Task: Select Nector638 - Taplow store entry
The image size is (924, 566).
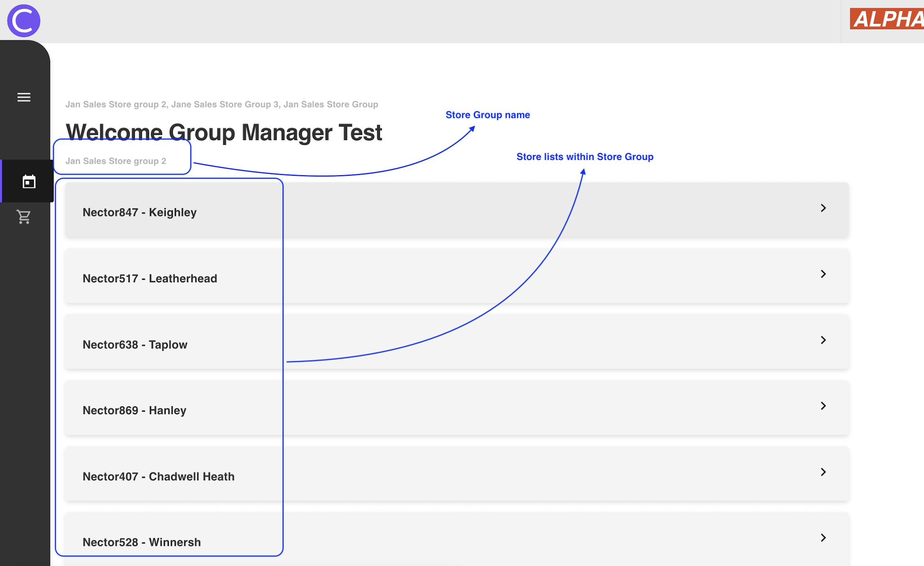Action: click(135, 345)
